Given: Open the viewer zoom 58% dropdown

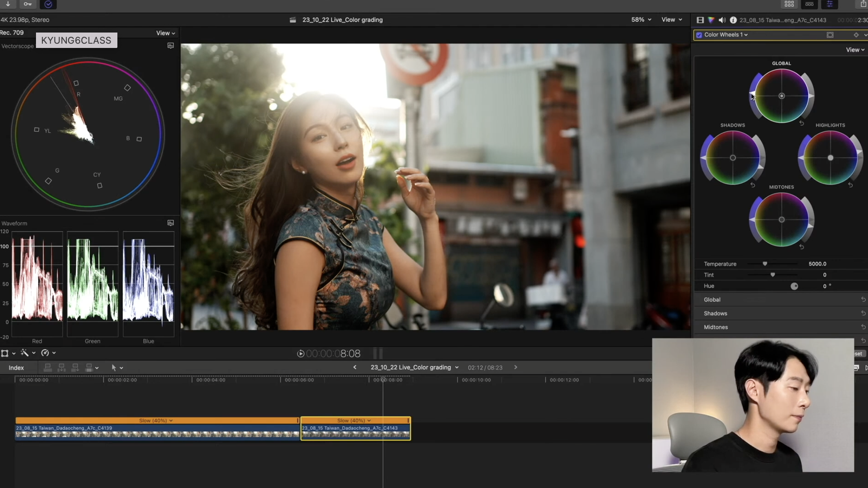Looking at the screenshot, I should pos(641,20).
